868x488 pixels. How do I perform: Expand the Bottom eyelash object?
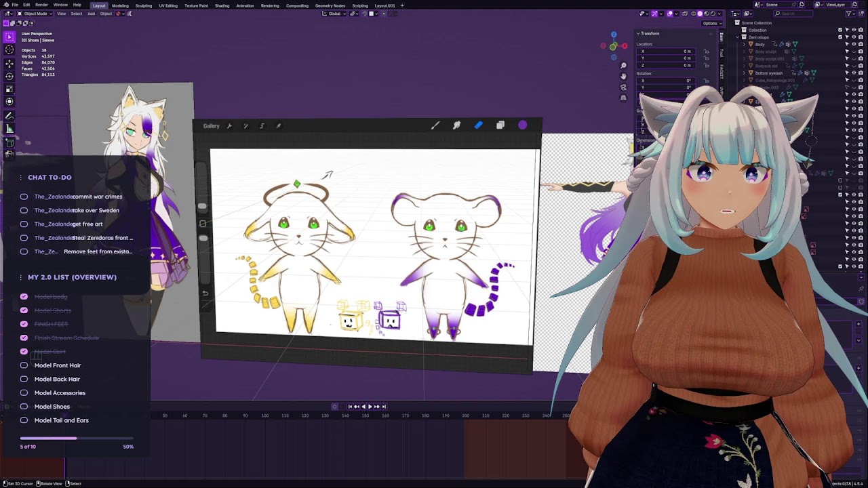coord(745,73)
